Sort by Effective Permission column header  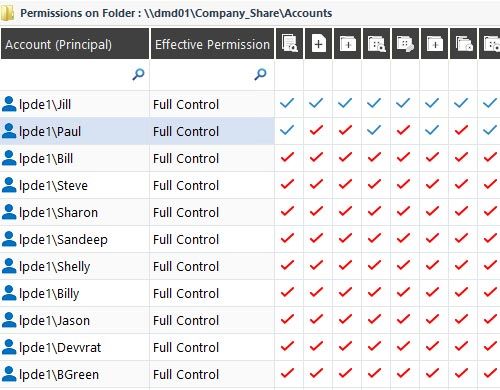212,44
